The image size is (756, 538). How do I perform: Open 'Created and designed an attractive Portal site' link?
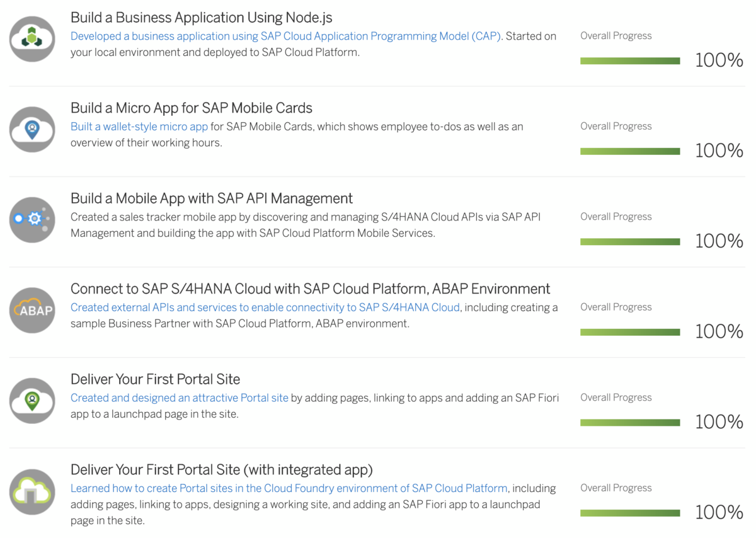[180, 398]
